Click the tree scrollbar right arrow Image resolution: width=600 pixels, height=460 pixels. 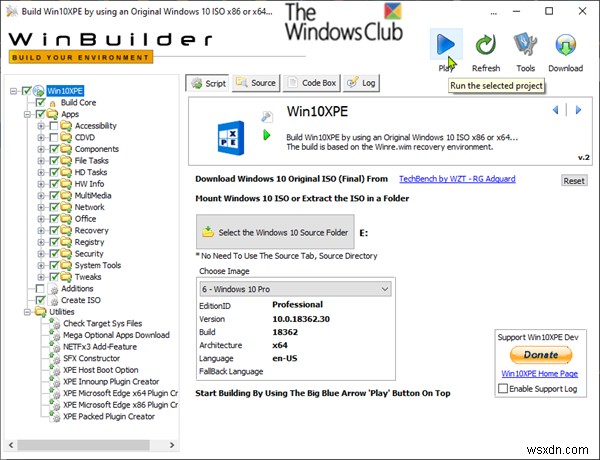point(172,445)
